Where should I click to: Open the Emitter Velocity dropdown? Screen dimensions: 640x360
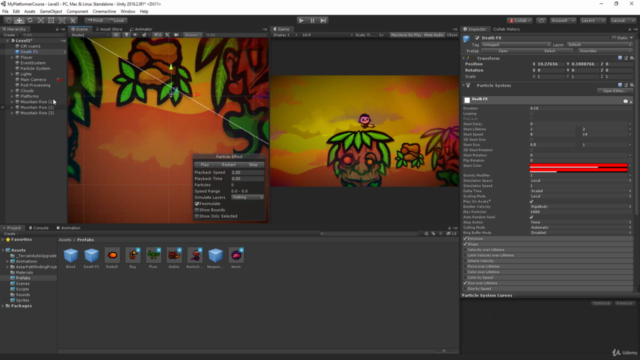click(581, 207)
